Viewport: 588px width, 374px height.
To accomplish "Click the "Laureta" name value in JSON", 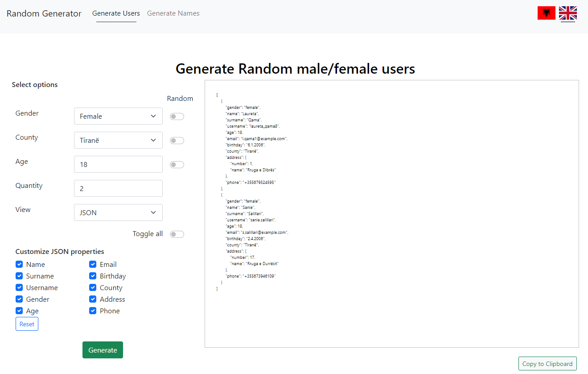I will [249, 114].
